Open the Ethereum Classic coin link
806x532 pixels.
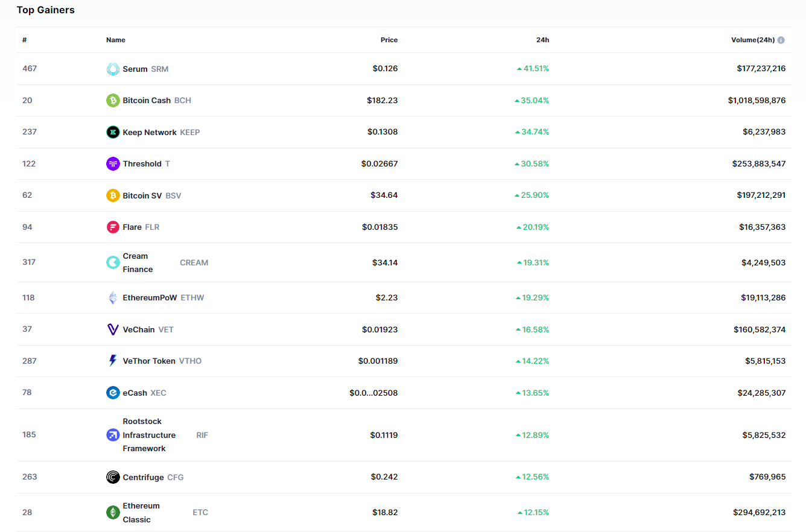click(141, 512)
